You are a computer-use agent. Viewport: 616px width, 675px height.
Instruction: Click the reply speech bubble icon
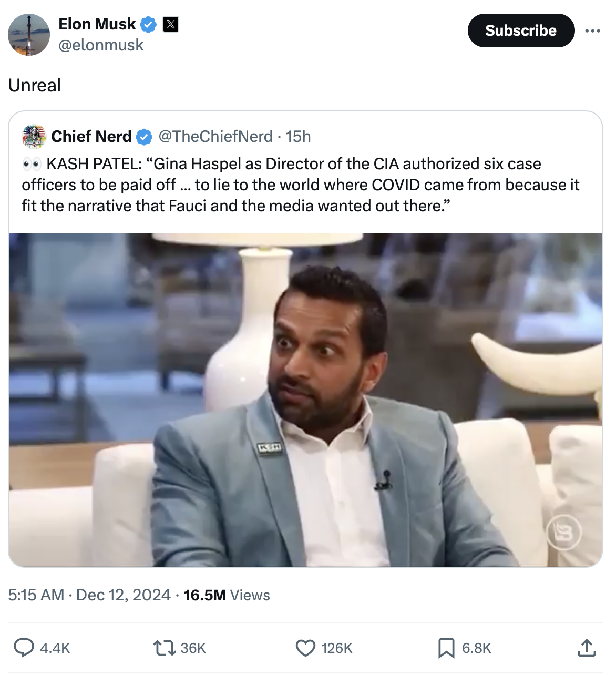(24, 648)
